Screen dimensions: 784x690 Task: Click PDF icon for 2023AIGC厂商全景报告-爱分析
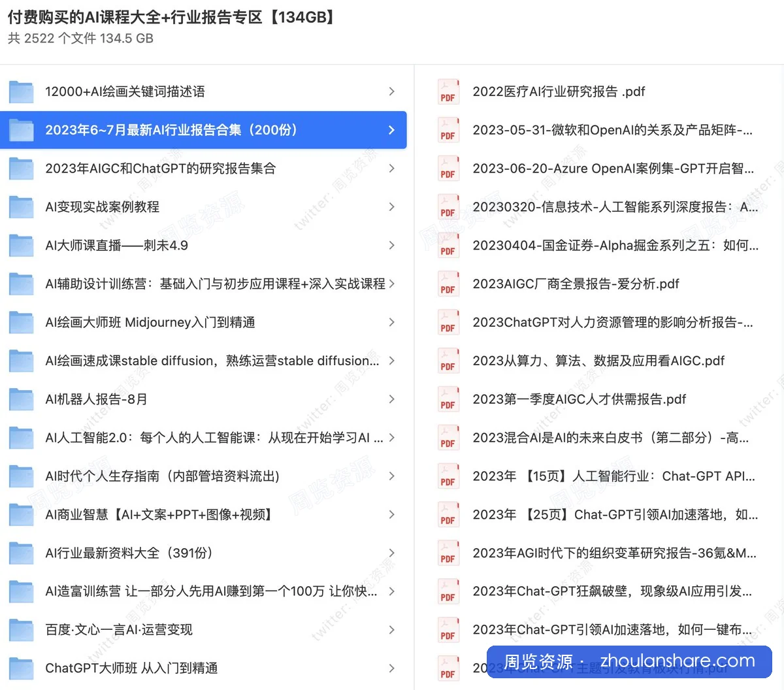pos(448,284)
